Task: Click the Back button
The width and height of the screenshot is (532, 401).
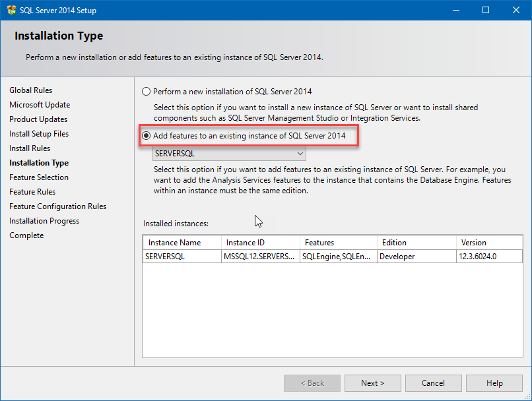Action: (312, 383)
